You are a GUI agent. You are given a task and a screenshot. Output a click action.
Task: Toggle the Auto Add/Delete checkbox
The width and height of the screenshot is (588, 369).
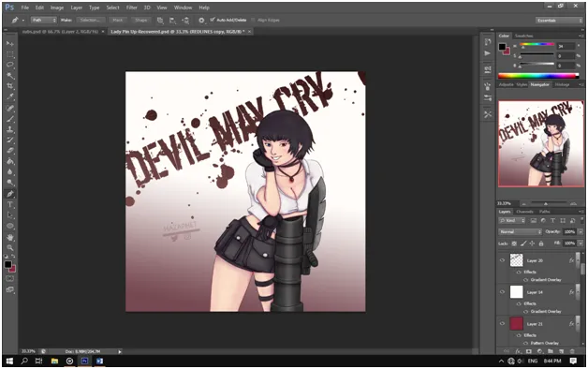pyautogui.click(x=213, y=20)
